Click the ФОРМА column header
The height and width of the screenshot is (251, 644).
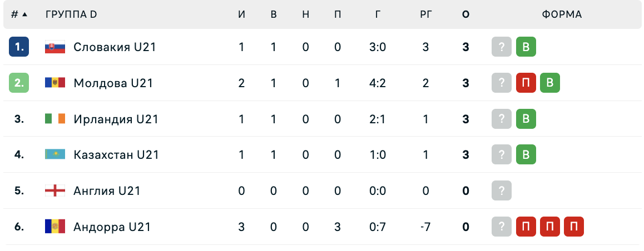(562, 14)
